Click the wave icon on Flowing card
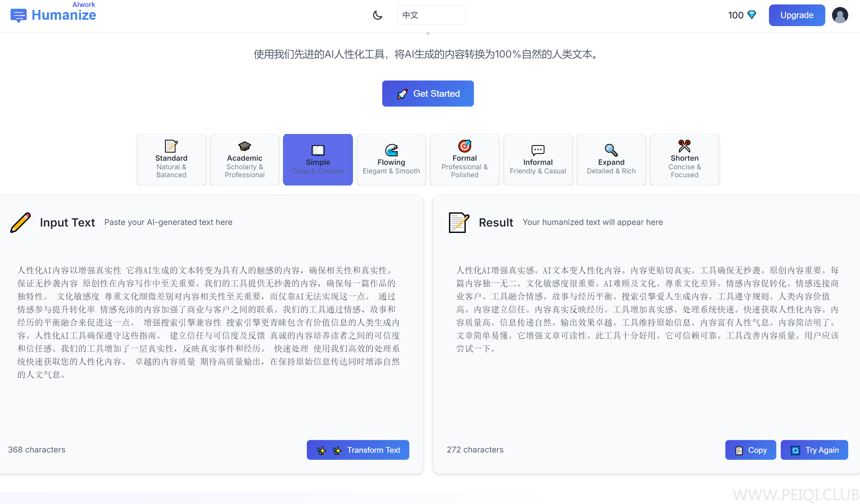Screen dimensions: 860x504 pos(391,150)
